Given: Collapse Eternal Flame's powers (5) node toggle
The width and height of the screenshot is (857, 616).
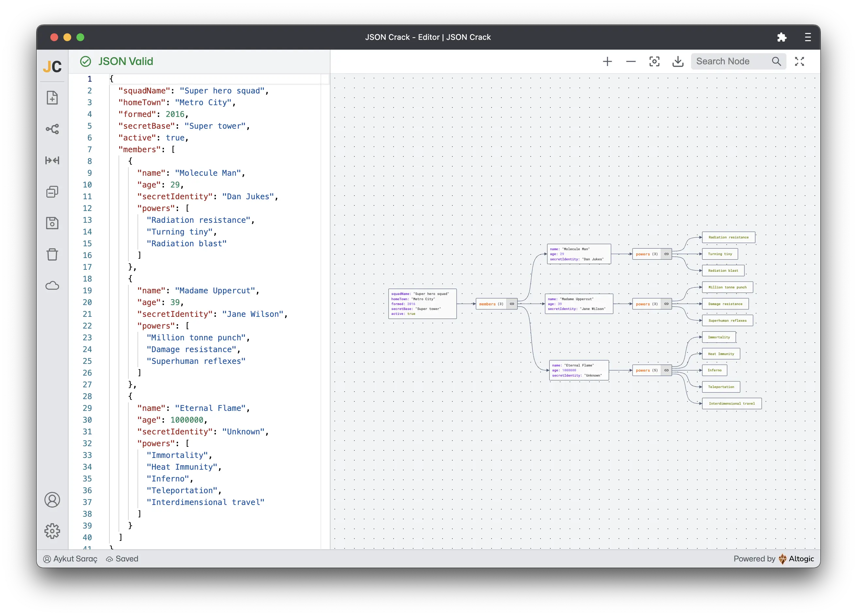Looking at the screenshot, I should point(666,370).
